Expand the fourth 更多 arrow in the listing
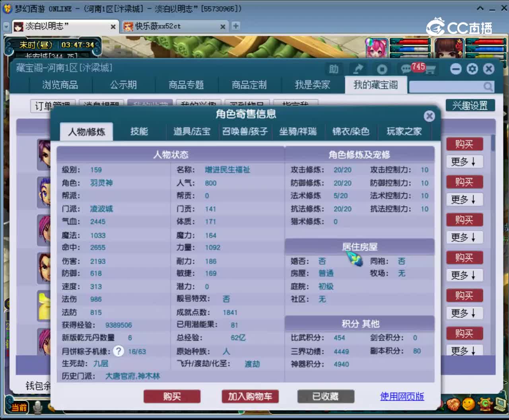Screen dimensions: 509x420 464,275
